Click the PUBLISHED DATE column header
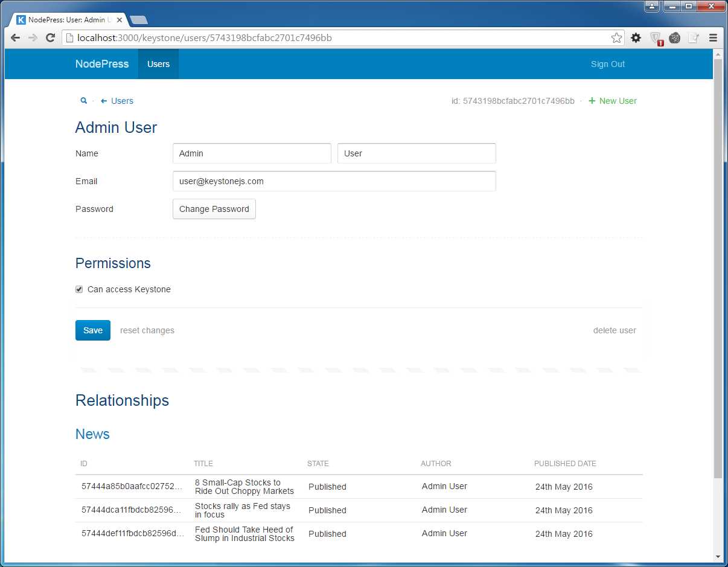728x567 pixels. [x=565, y=464]
